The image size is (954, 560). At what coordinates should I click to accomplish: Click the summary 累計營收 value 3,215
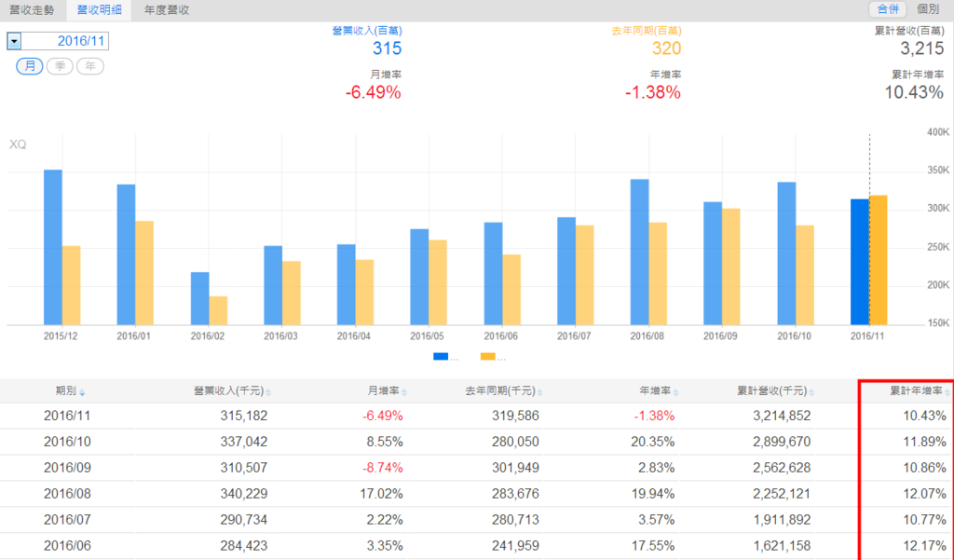(x=921, y=48)
